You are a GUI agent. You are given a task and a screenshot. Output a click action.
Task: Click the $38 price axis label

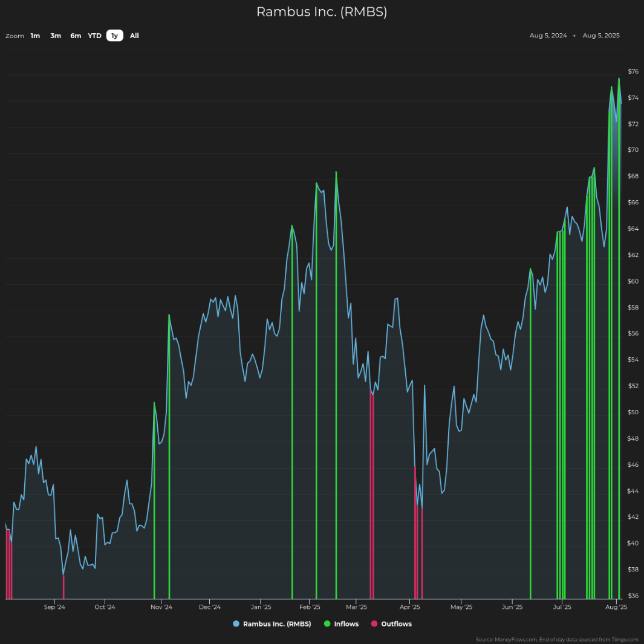pyautogui.click(x=633, y=570)
